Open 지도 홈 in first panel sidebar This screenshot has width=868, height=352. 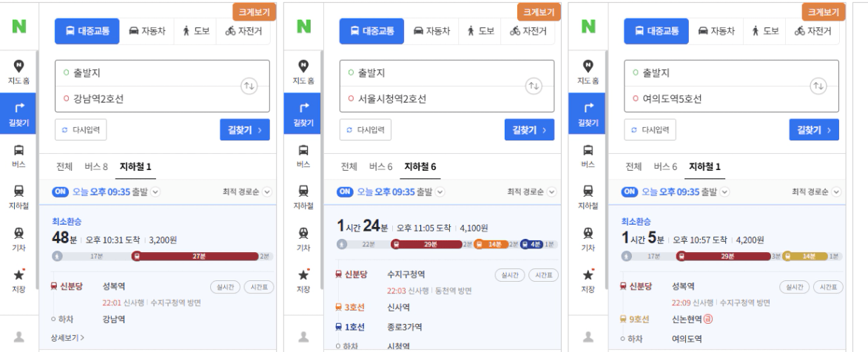click(x=18, y=72)
